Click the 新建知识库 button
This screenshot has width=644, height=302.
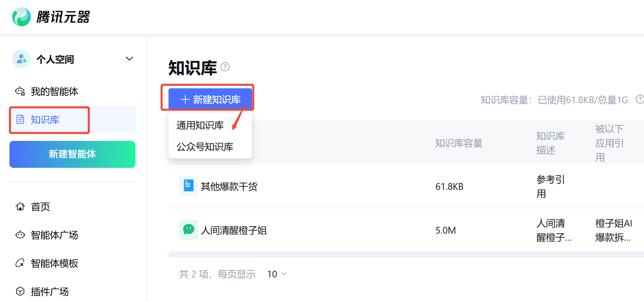click(x=210, y=99)
